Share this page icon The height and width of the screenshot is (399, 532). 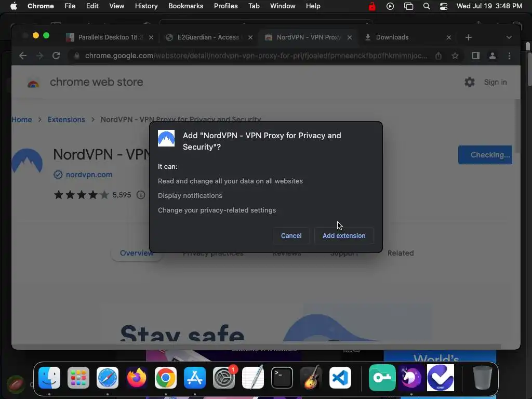pyautogui.click(x=438, y=56)
